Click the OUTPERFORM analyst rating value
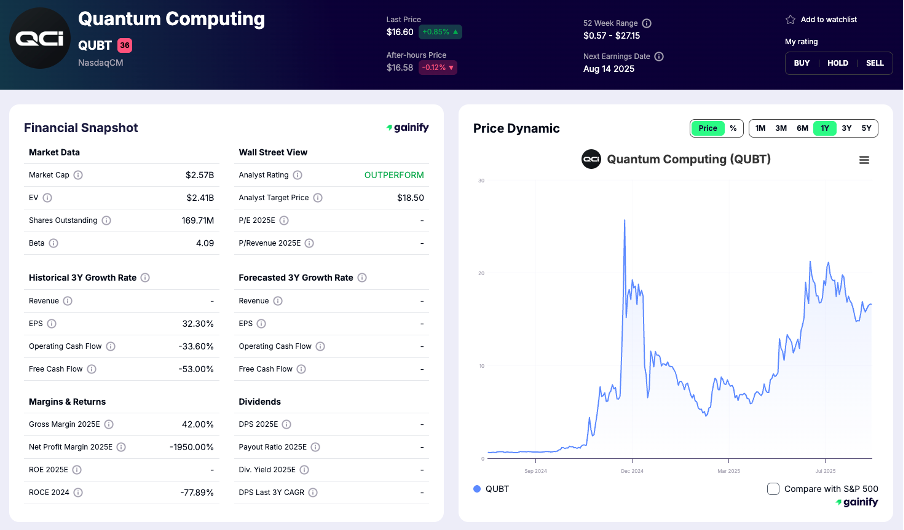The image size is (904, 530). [394, 175]
